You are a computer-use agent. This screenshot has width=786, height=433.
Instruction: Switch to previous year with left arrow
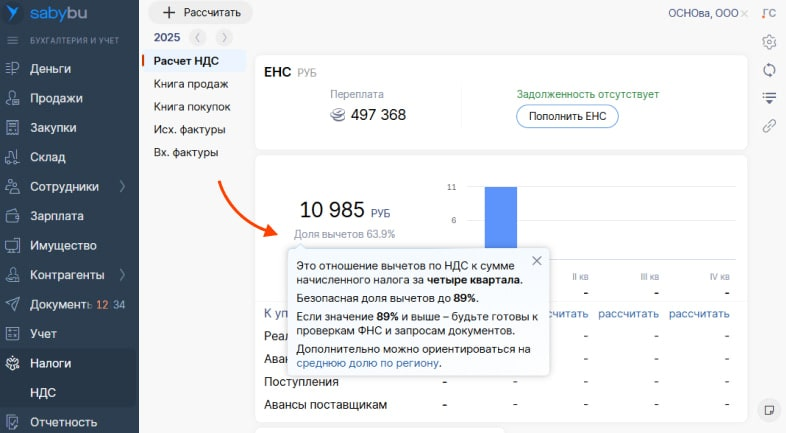pyautogui.click(x=198, y=38)
